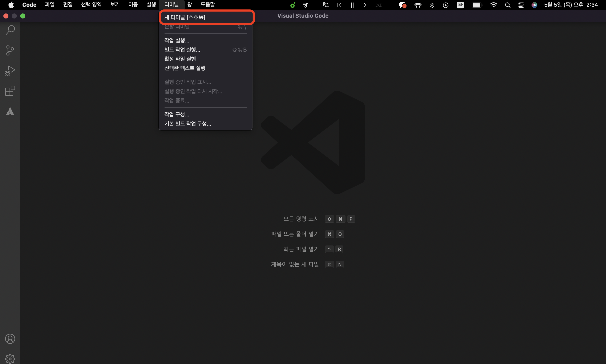The height and width of the screenshot is (364, 606).
Task: Select 기본 빌드 작업 구성... item
Action: coord(188,124)
